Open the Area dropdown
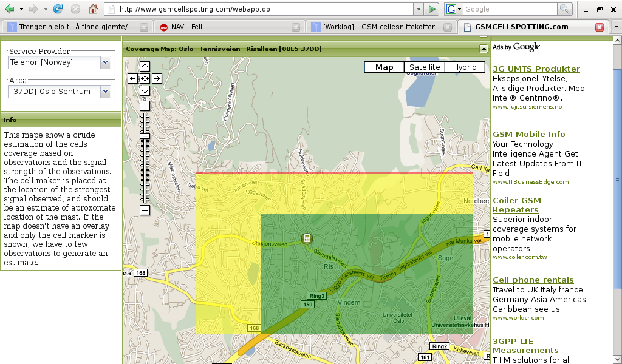 tap(105, 92)
